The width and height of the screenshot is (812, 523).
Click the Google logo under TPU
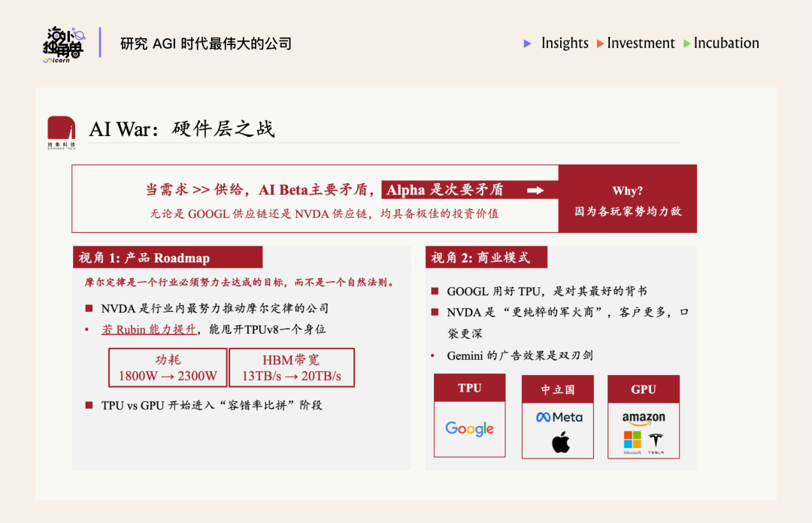coord(469,429)
